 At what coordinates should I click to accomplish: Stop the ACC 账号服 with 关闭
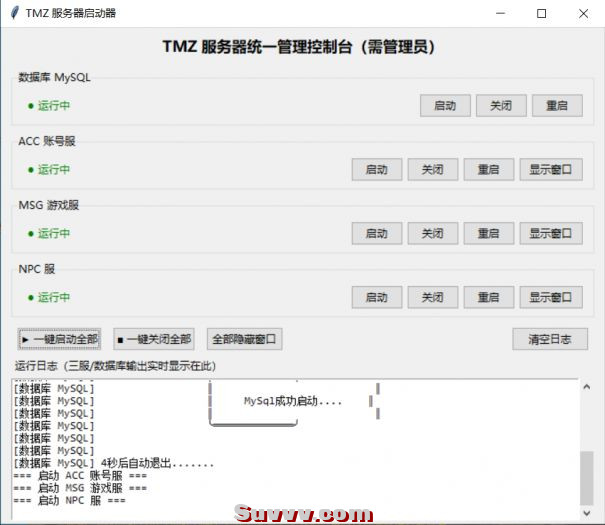tap(433, 169)
